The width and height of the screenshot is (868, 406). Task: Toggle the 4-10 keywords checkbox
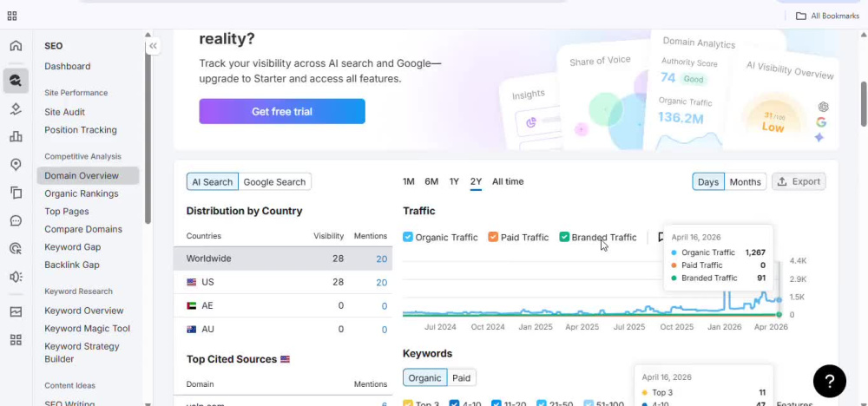click(455, 403)
